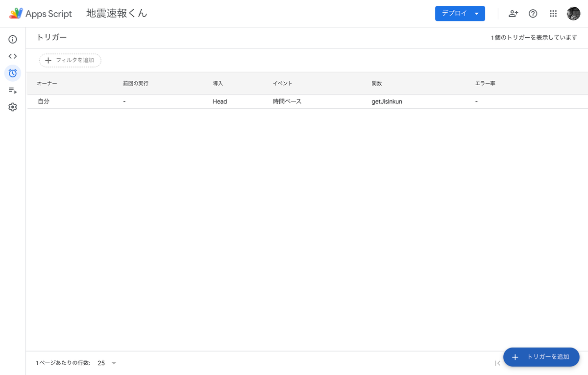
Task: Select the getJisinkun function cell
Action: coord(387,101)
